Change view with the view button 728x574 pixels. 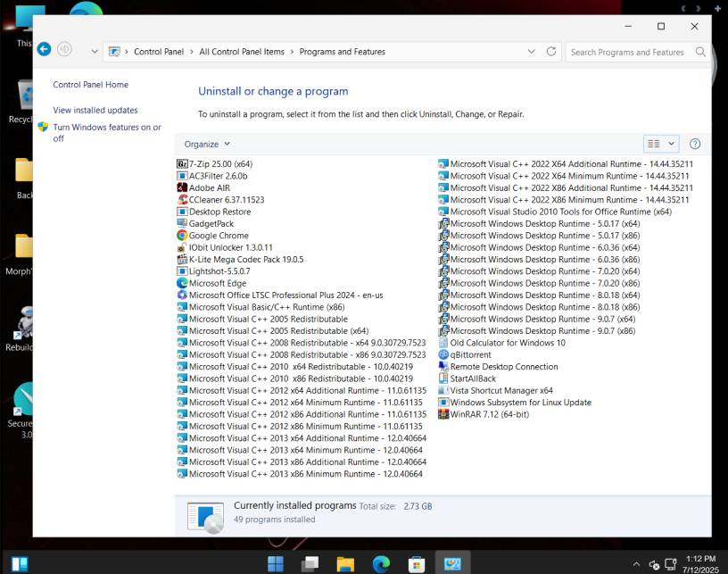click(654, 144)
